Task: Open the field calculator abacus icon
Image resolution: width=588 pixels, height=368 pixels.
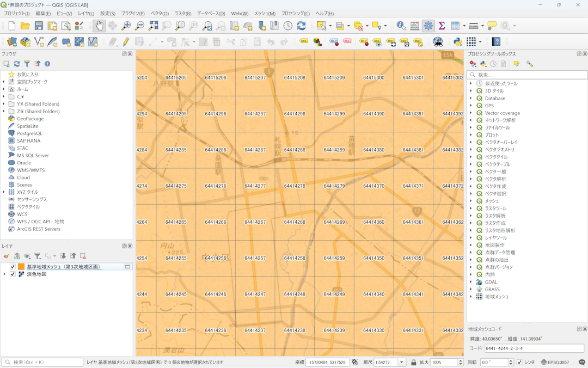Action: (415, 26)
